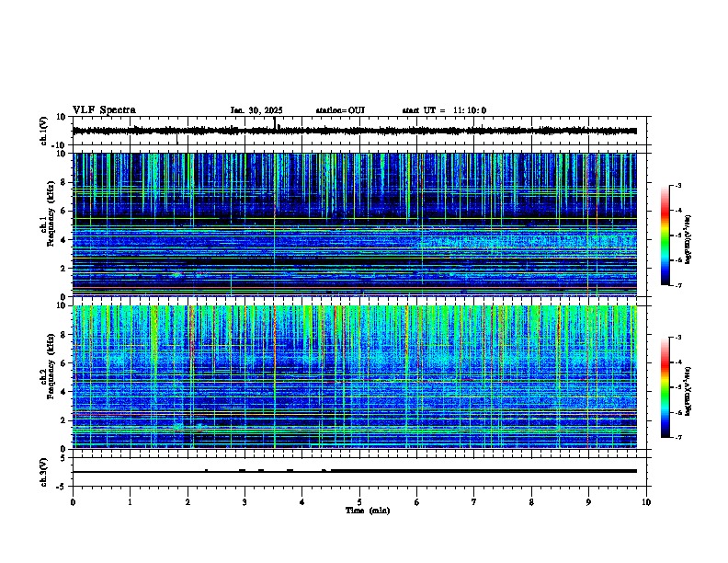728x563 pixels.
Task: Click the "station=OUI" header label
Action: point(340,110)
